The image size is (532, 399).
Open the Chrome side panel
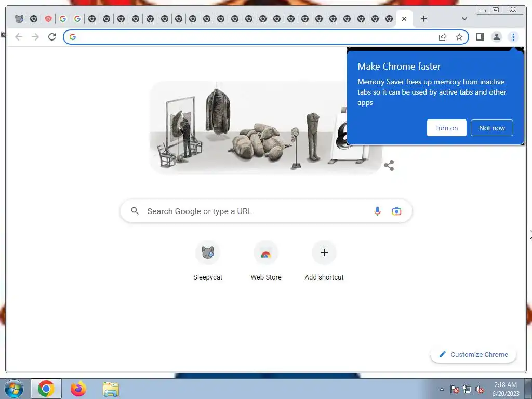480,37
